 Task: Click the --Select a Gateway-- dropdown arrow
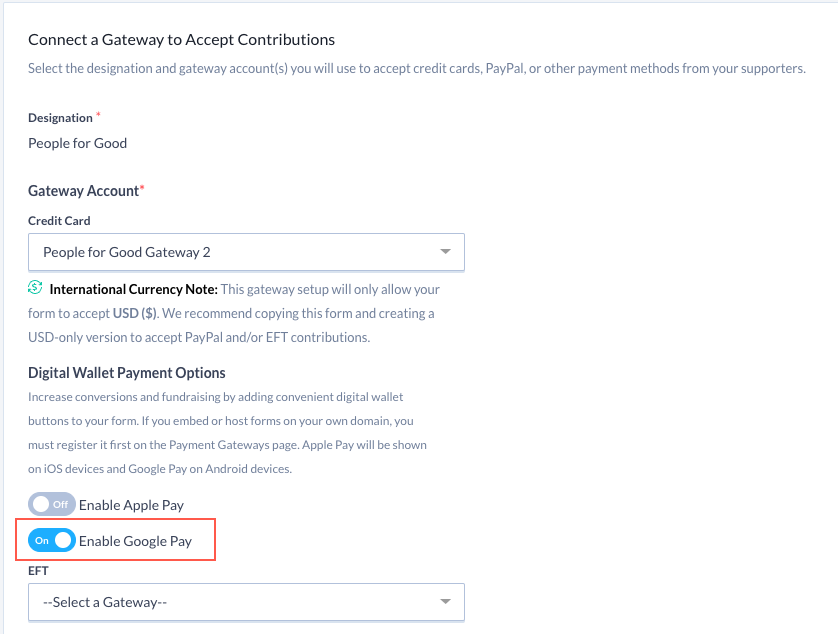(445, 602)
